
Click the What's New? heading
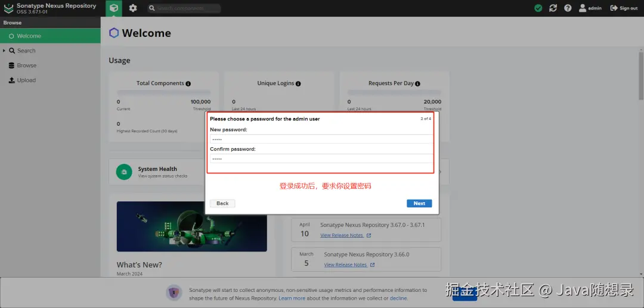point(139,265)
